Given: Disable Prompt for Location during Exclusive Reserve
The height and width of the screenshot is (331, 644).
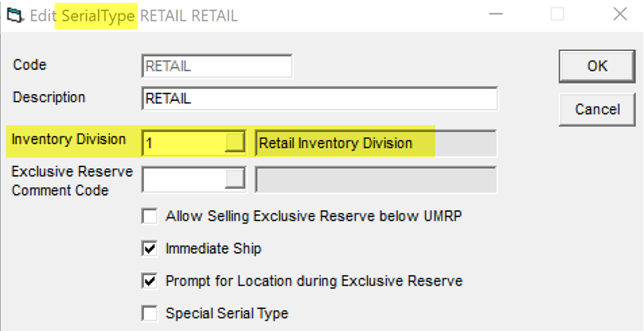Looking at the screenshot, I should pos(150,281).
